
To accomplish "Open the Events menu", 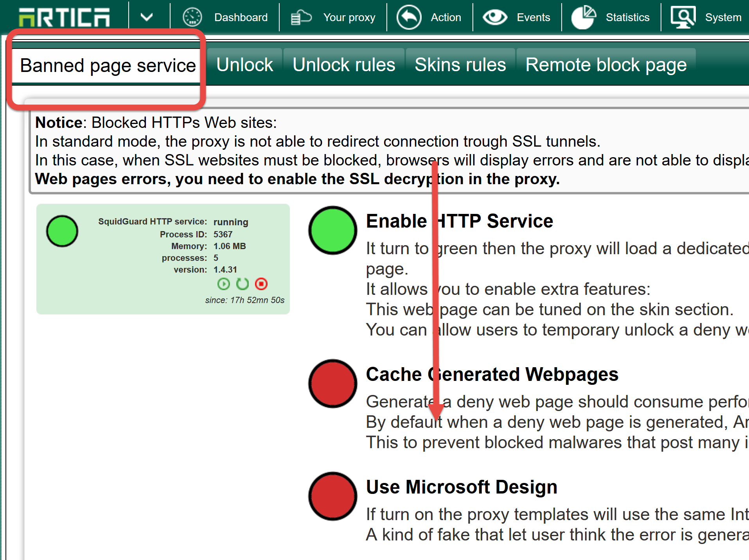I will (533, 17).
